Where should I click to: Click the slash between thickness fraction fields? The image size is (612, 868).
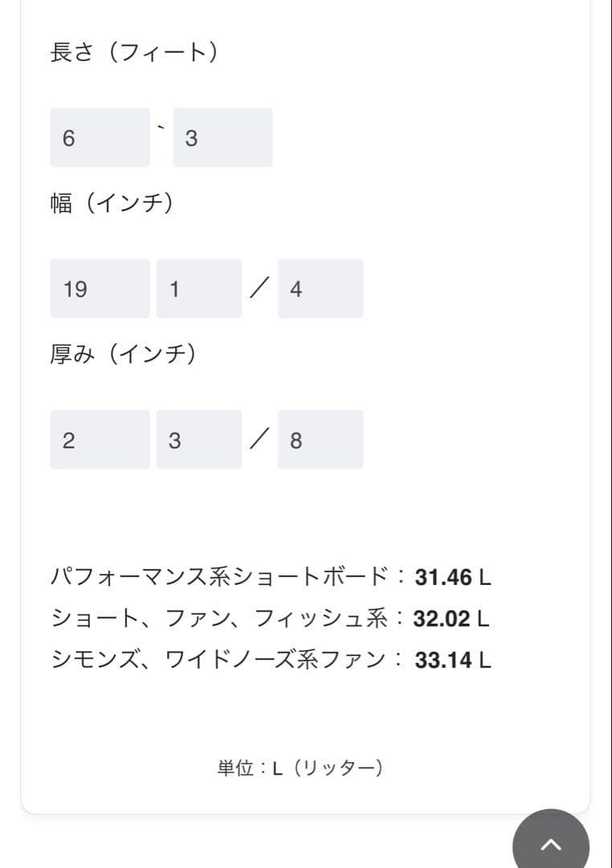click(259, 440)
